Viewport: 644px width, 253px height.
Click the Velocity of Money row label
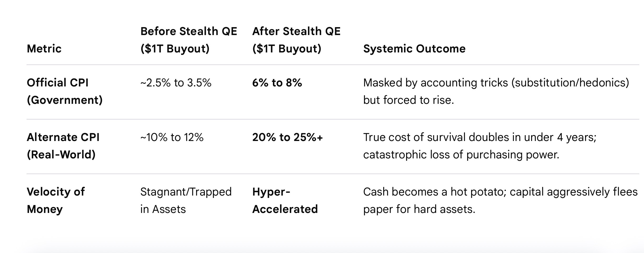coord(56,200)
